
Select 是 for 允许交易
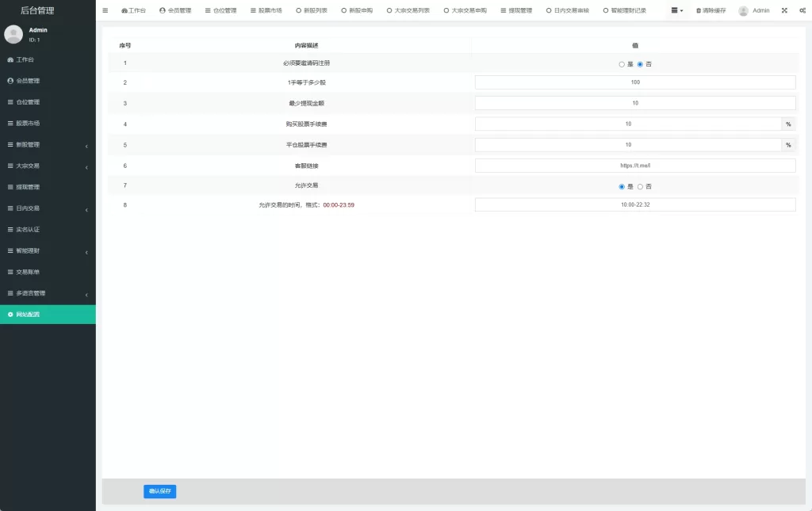point(622,187)
